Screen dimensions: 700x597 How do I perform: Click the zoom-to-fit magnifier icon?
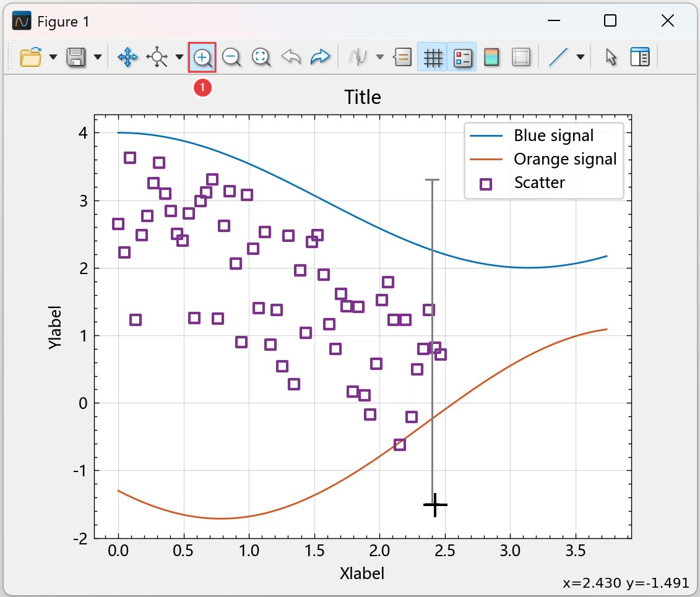pos(261,58)
